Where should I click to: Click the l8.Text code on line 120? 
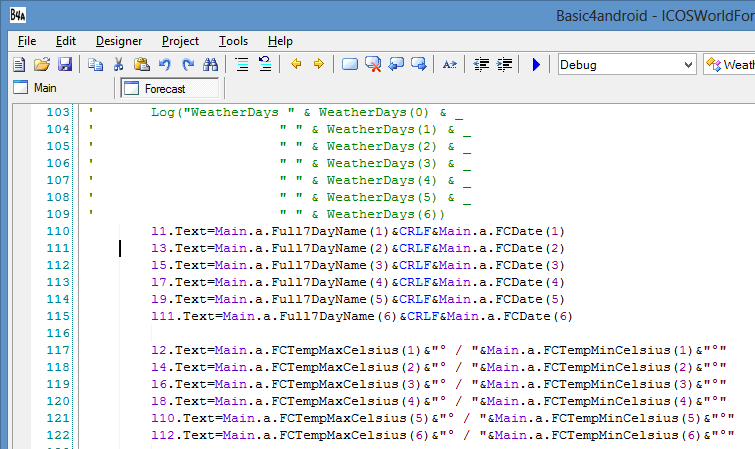coord(179,401)
